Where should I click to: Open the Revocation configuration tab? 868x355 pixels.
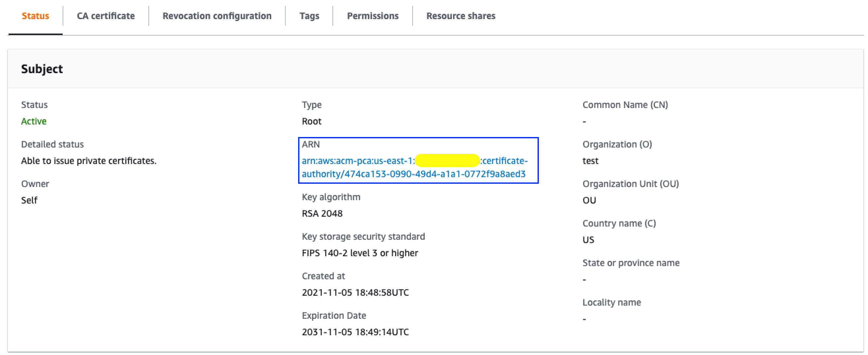tap(217, 16)
